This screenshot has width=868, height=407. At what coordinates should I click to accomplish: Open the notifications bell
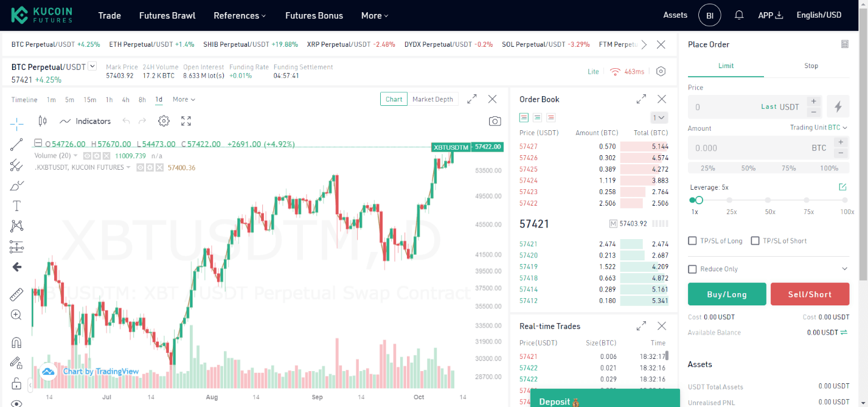[x=739, y=15]
